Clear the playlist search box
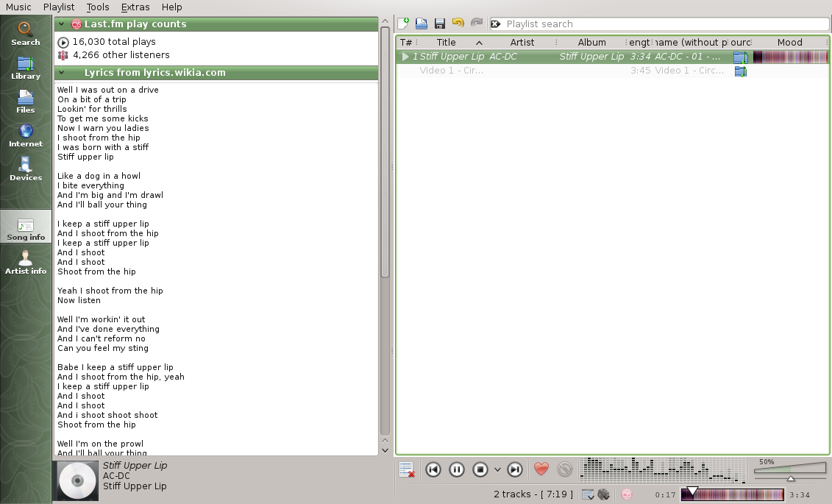This screenshot has height=504, width=832. click(x=496, y=24)
